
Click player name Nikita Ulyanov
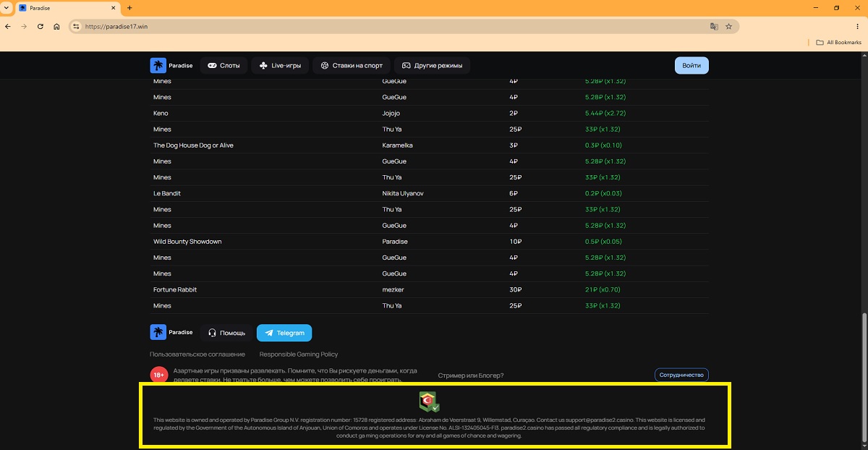pos(403,193)
